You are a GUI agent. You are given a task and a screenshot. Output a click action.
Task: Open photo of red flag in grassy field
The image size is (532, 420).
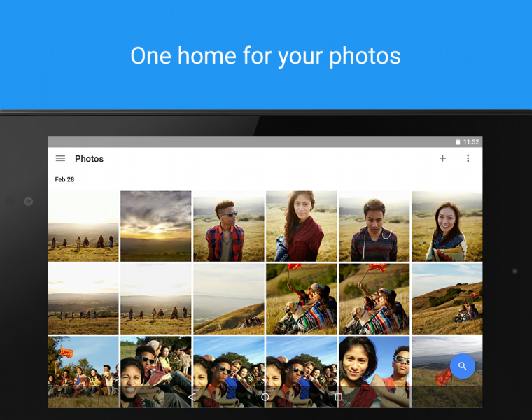point(447,372)
